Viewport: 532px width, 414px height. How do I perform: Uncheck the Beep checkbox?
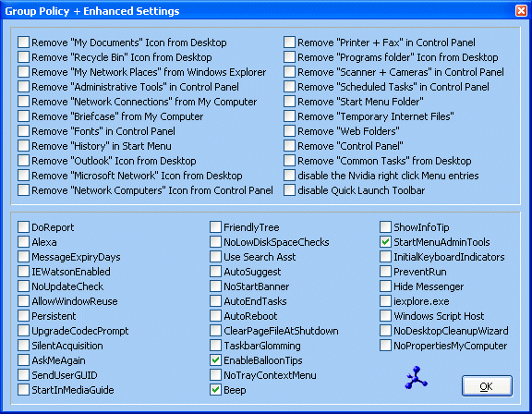point(215,390)
